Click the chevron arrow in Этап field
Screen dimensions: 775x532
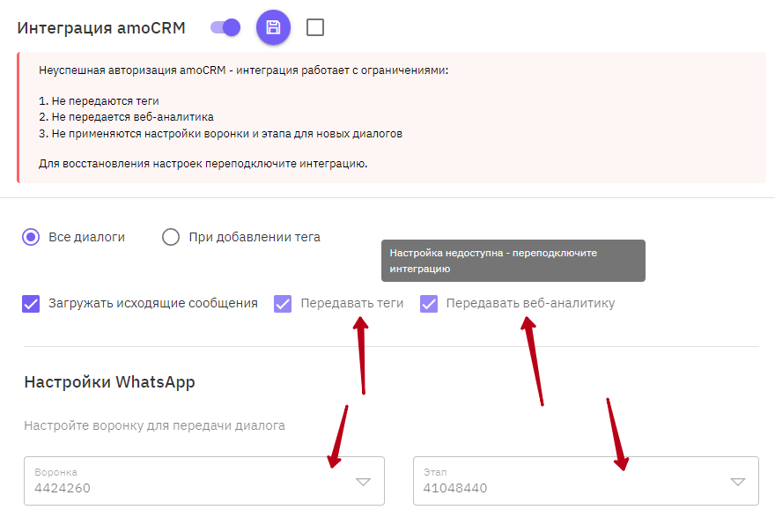pos(737,482)
